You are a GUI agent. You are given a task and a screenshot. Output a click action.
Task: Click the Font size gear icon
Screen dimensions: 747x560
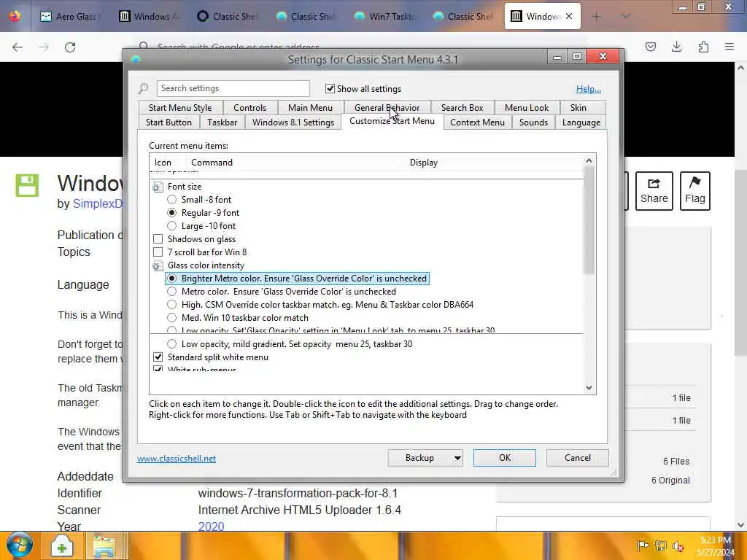click(x=158, y=187)
